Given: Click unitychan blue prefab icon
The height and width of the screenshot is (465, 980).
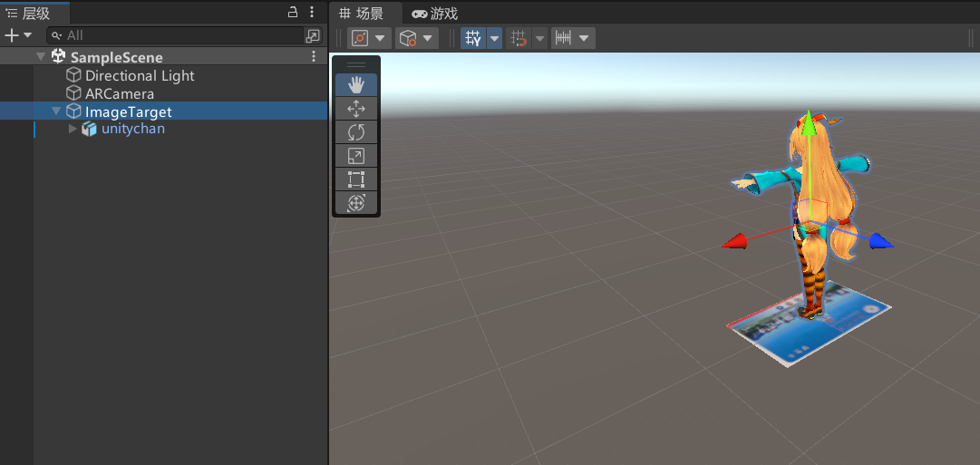Looking at the screenshot, I should click(x=90, y=129).
